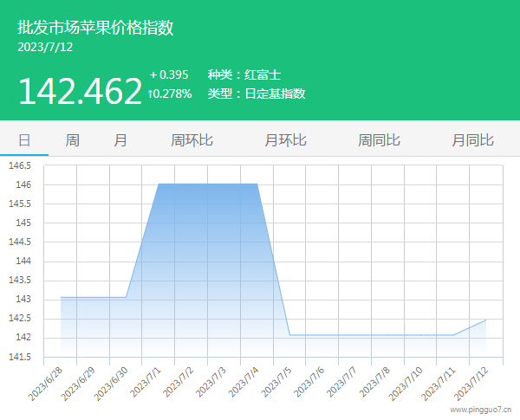Image resolution: width=520 pixels, height=420 pixels.
Task: Click the 2023/7/5 x-axis date label
Action: click(276, 382)
